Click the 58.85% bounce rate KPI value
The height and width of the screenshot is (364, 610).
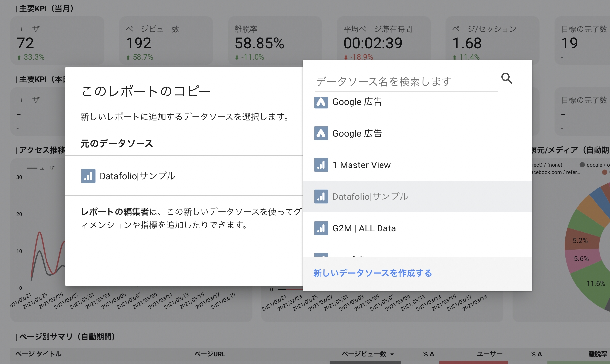click(259, 43)
